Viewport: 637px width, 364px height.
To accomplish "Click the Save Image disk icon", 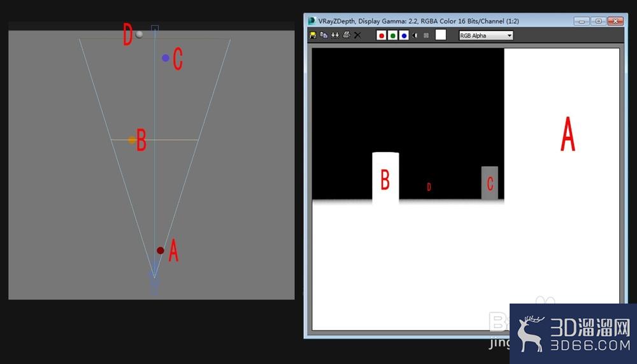I will 312,35.
